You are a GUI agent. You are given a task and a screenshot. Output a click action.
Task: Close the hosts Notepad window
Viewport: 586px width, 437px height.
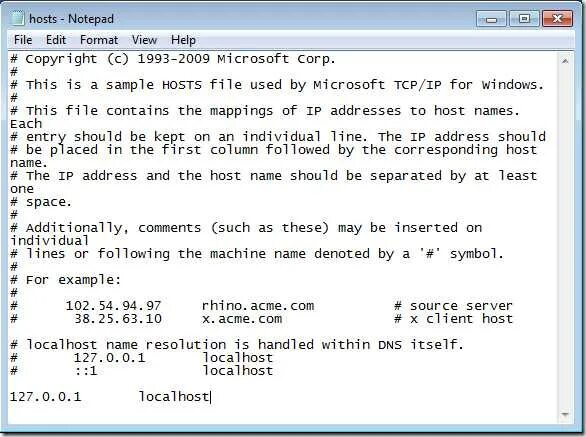coord(557,19)
